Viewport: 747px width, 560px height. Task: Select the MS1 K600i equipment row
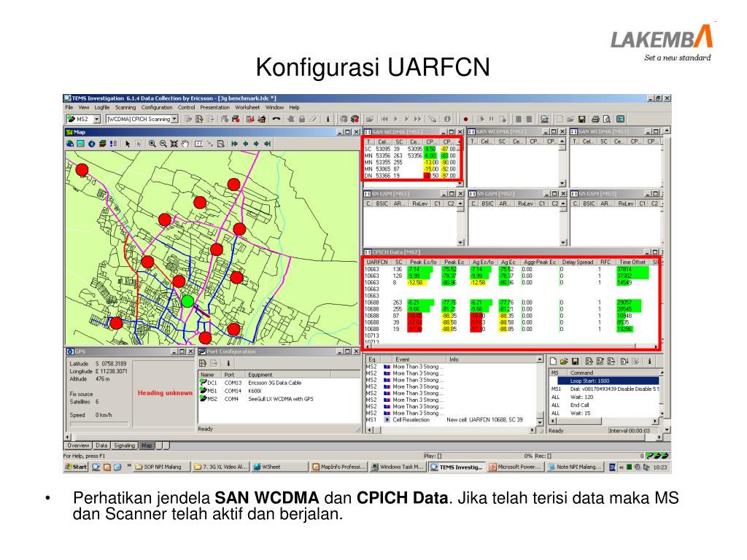(x=279, y=391)
